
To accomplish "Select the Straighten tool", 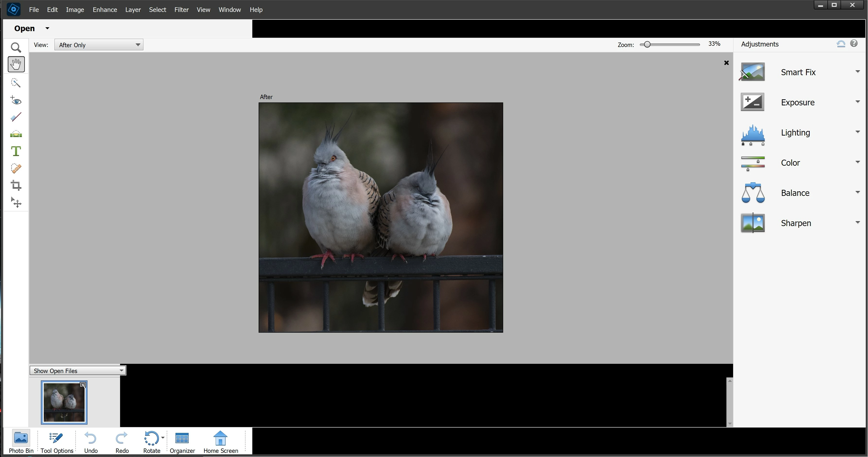I will click(x=16, y=134).
